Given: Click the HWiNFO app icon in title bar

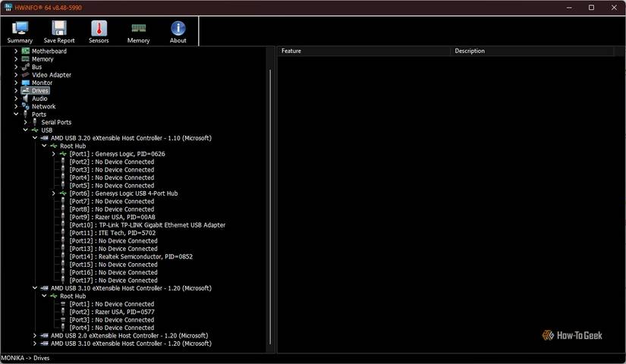Looking at the screenshot, I should 8,7.
